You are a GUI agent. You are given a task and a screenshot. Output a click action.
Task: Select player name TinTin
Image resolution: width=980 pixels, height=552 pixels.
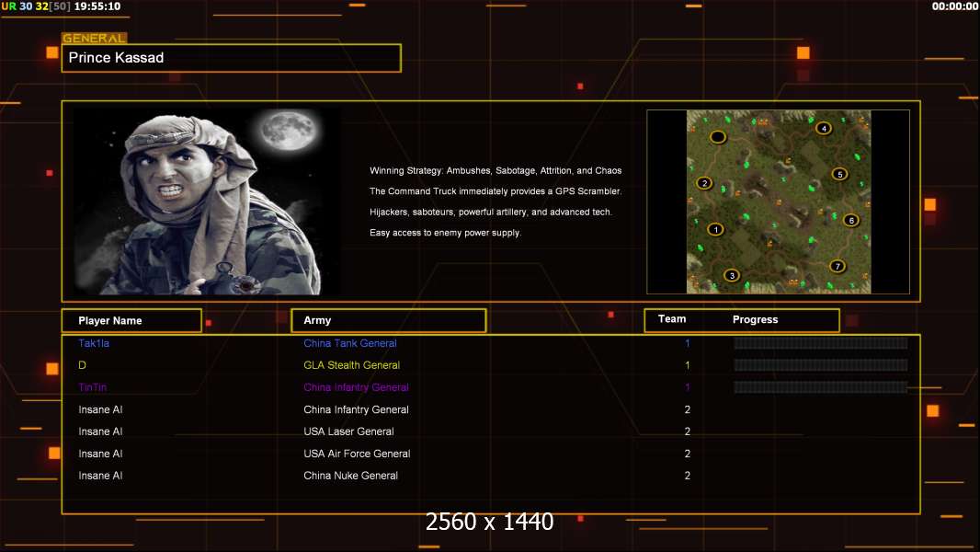click(93, 387)
